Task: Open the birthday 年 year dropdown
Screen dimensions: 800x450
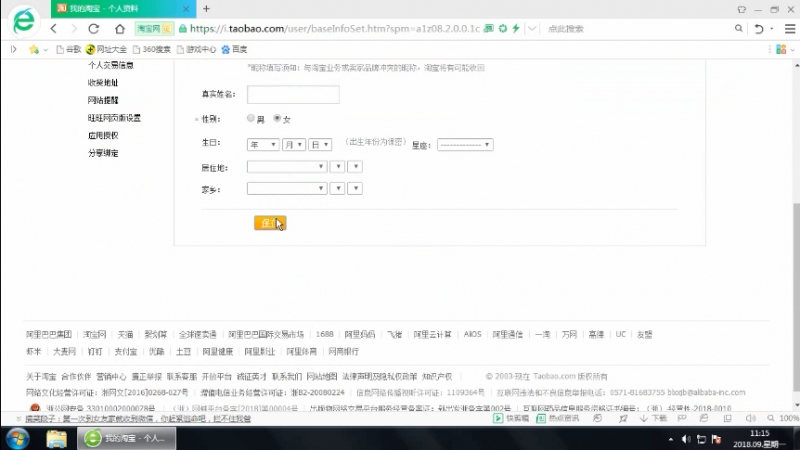Action: point(263,145)
